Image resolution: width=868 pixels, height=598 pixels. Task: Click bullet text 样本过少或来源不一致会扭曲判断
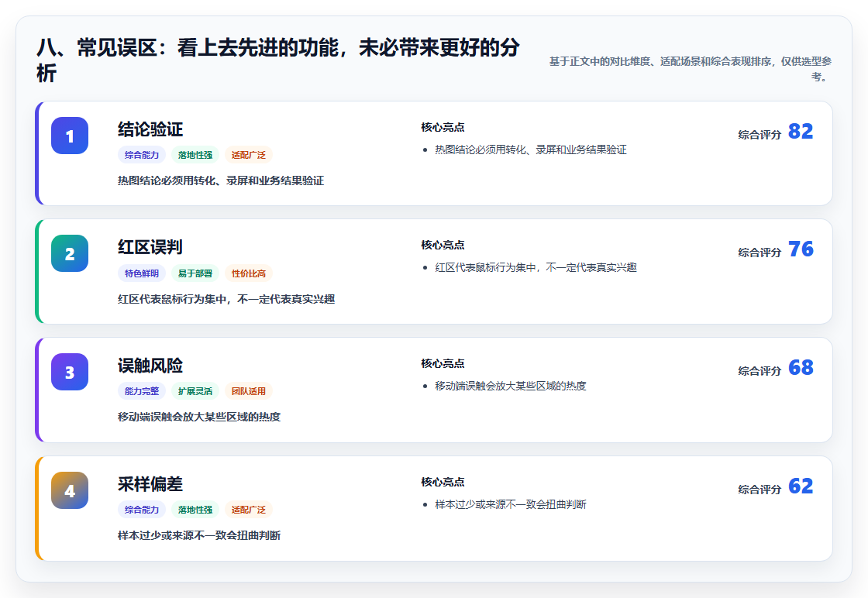pos(511,504)
